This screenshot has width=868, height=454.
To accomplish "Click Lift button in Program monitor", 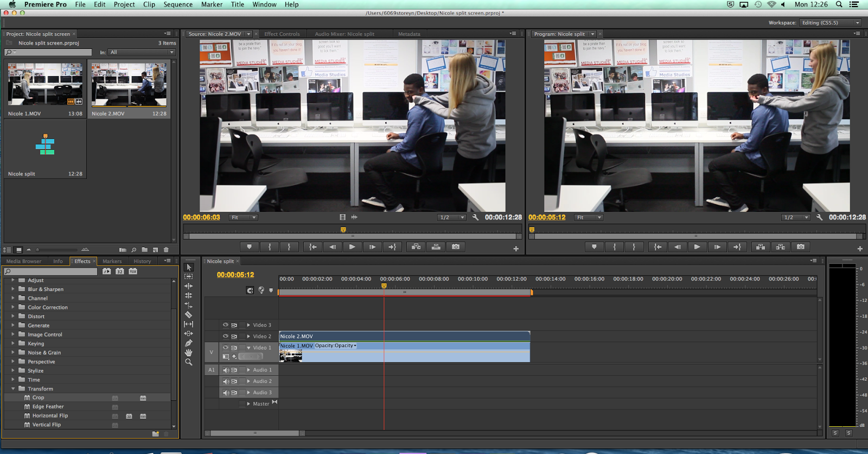I will (761, 247).
